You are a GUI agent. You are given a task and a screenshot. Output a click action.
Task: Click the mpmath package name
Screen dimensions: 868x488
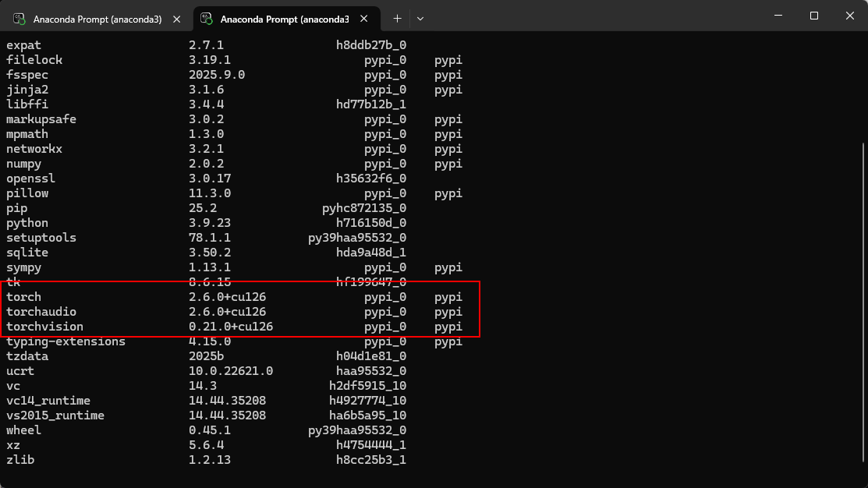[27, 134]
